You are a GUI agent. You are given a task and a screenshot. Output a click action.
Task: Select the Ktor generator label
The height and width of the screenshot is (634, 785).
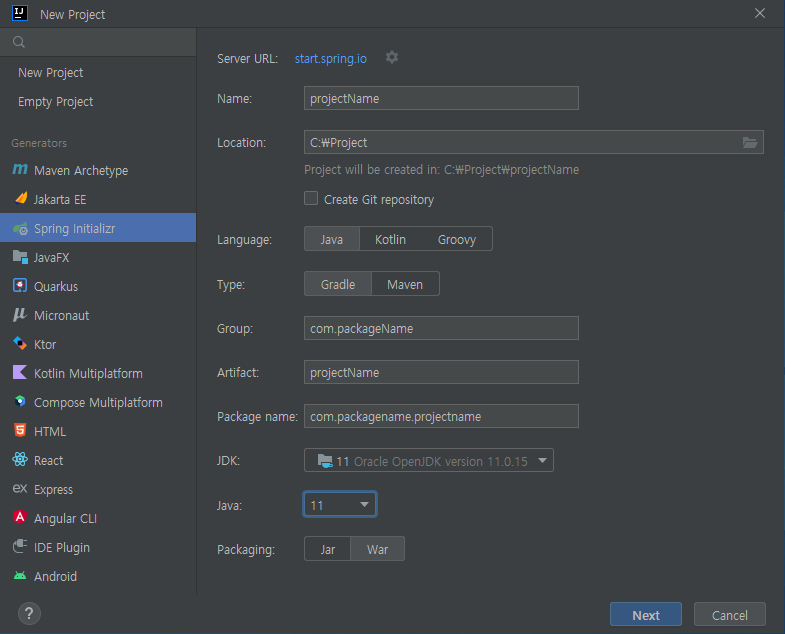pyautogui.click(x=45, y=345)
